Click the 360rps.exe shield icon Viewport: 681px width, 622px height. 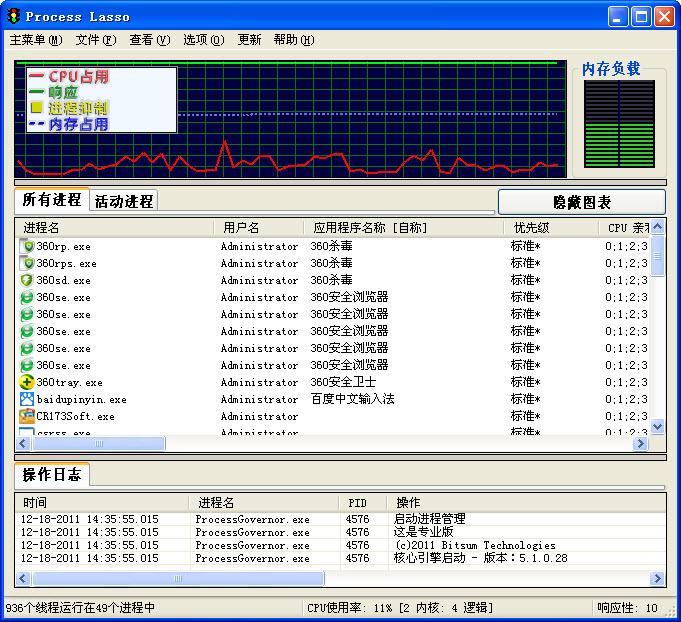(27, 263)
